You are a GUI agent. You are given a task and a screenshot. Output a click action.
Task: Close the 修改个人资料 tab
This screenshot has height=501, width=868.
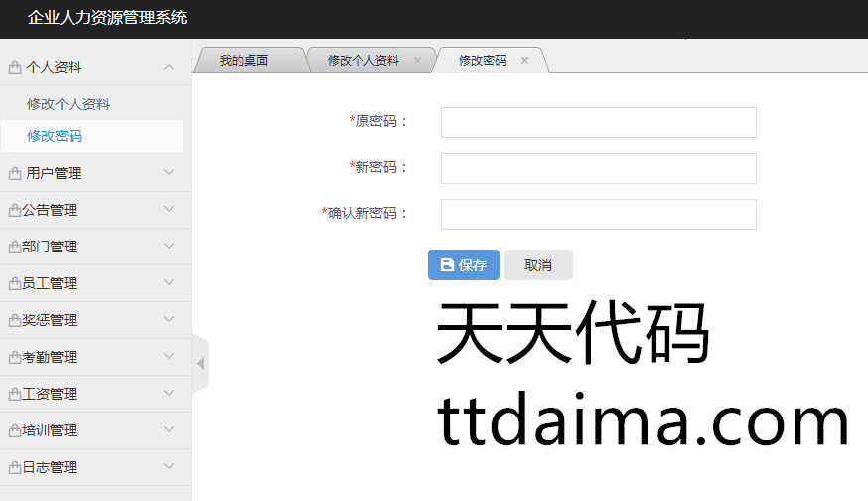tap(417, 61)
